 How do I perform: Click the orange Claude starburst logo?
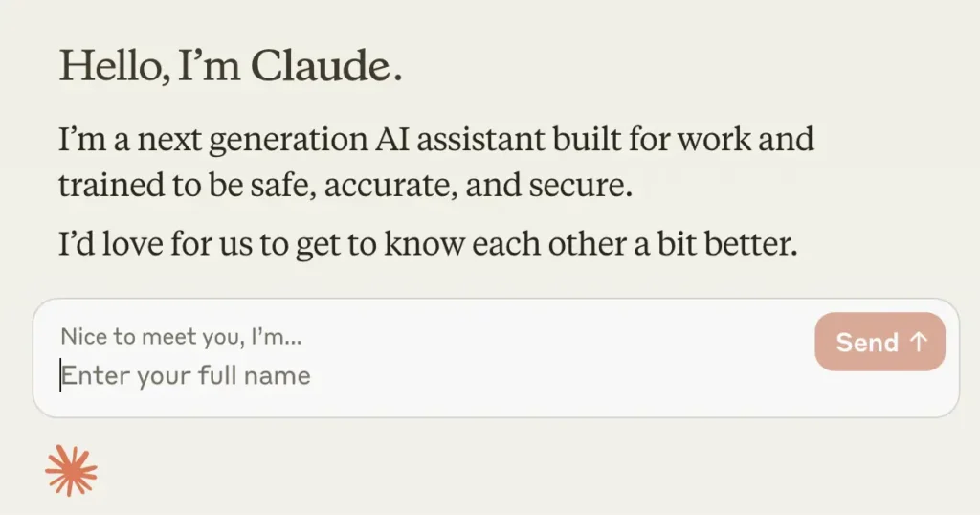click(x=72, y=471)
